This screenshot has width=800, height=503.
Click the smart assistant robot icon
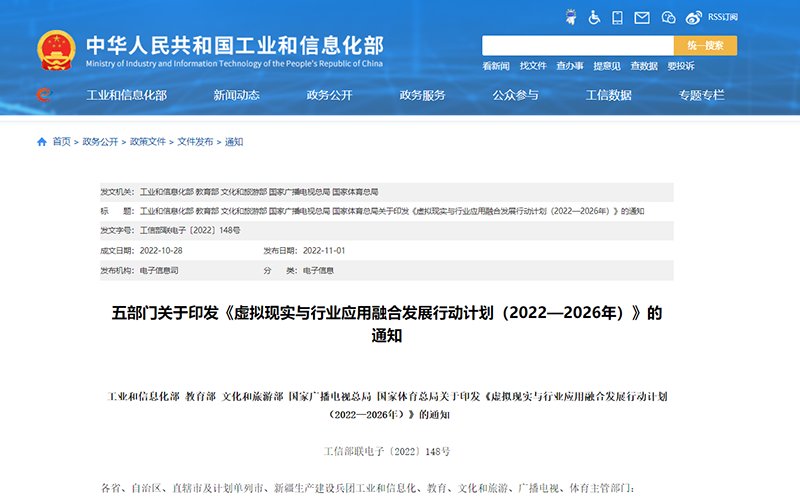point(569,17)
